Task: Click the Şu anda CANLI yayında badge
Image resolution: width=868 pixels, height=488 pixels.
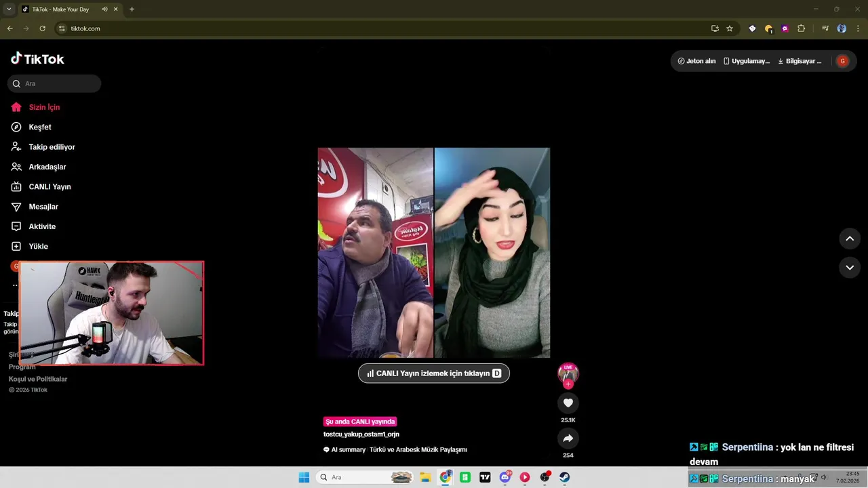Action: (360, 422)
